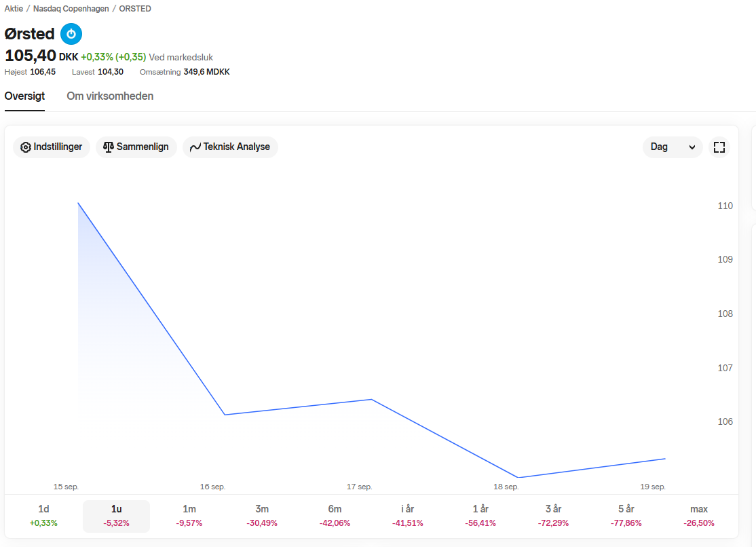Click the 109 y-axis label
Image resolution: width=756 pixels, height=547 pixels.
(725, 259)
